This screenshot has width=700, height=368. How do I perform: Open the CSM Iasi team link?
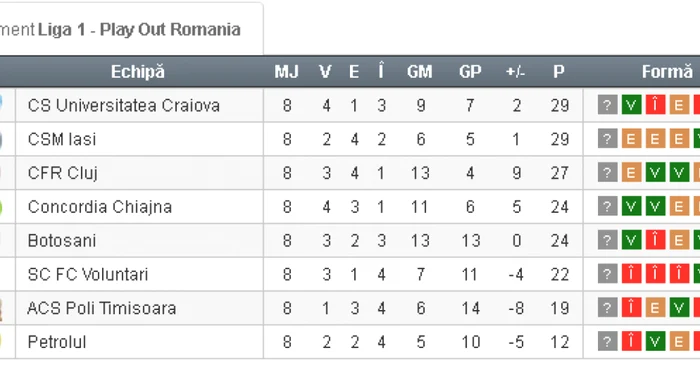(x=62, y=139)
